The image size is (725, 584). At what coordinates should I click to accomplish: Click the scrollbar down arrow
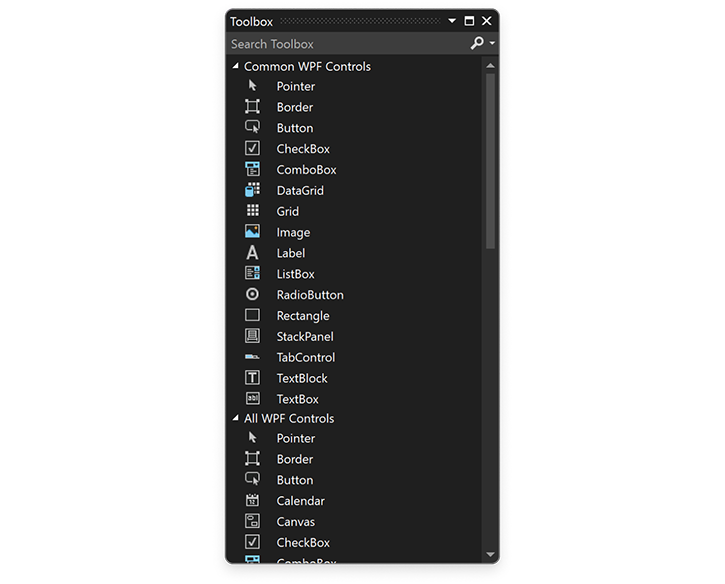(x=491, y=554)
